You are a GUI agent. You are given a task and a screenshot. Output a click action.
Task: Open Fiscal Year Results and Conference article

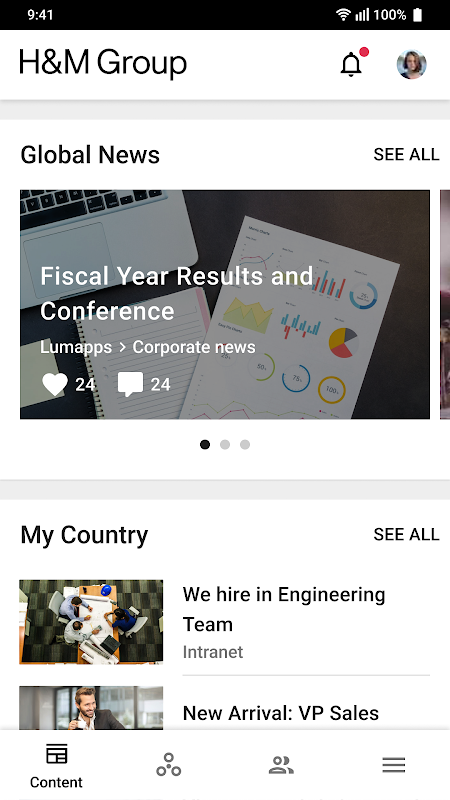click(177, 293)
